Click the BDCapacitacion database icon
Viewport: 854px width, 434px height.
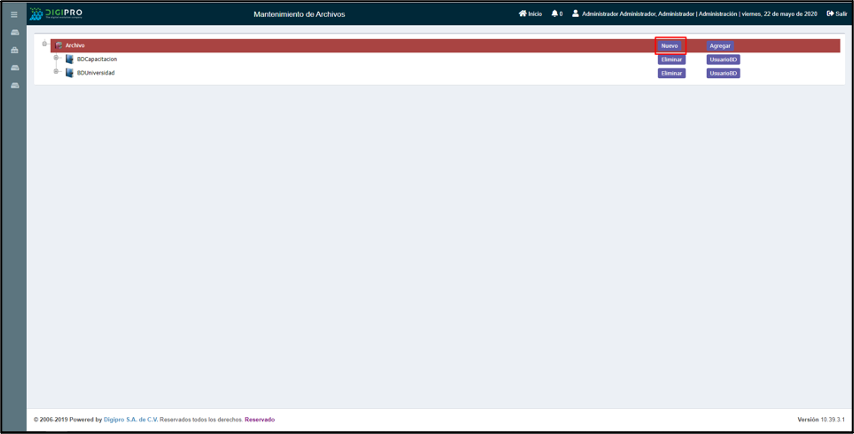[x=69, y=59]
